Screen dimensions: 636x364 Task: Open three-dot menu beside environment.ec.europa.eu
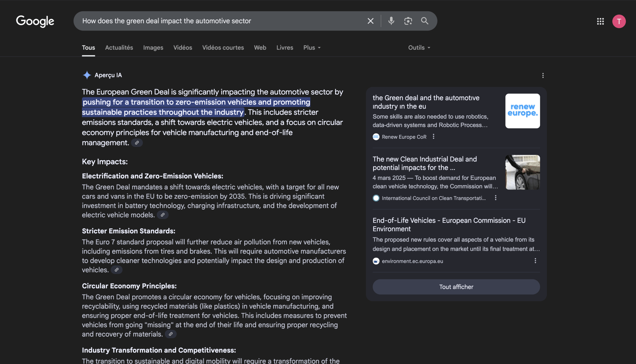point(535,261)
